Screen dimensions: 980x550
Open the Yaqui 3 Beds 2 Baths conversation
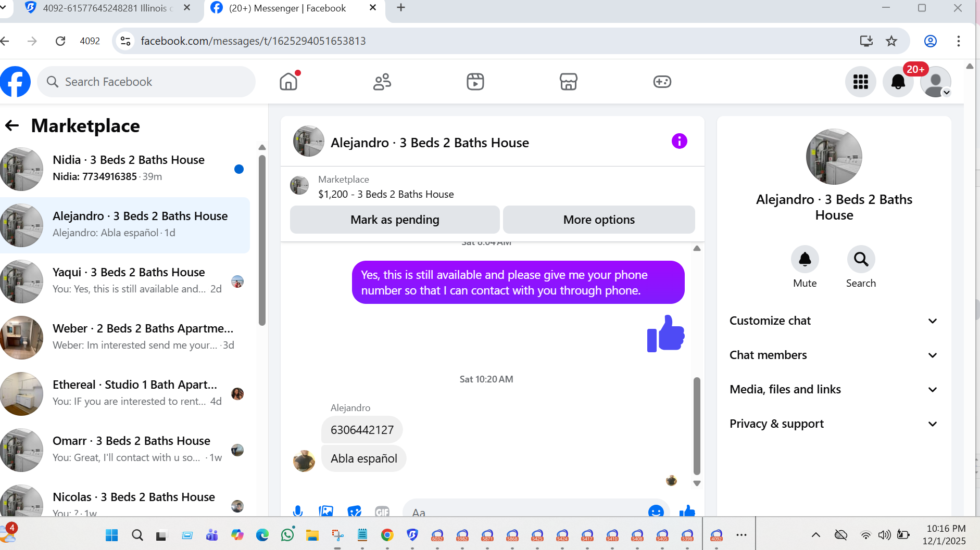[125, 281]
